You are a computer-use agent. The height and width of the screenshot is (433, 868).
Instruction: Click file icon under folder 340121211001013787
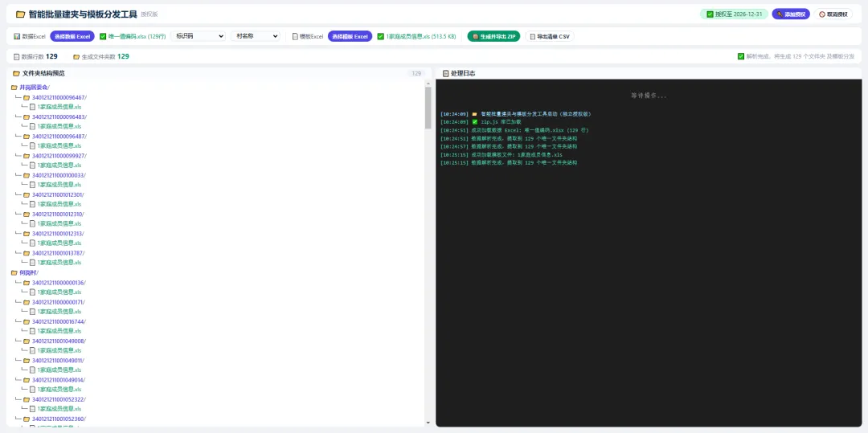(32, 263)
